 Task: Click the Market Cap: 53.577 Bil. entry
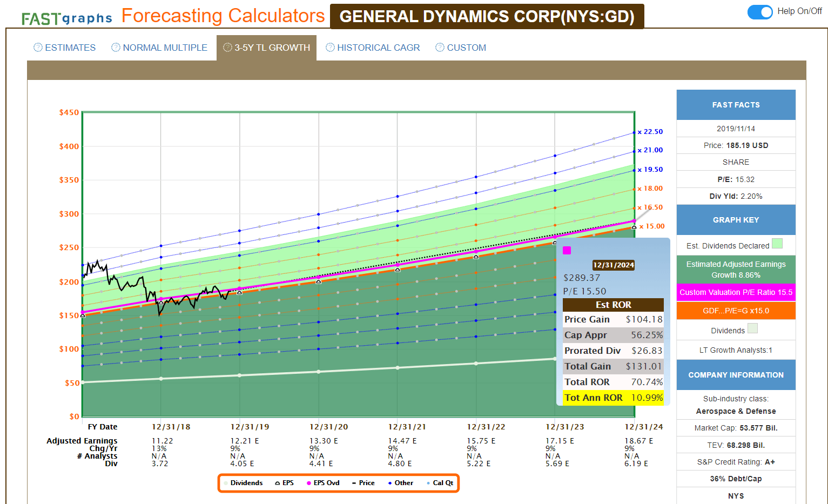(x=736, y=428)
